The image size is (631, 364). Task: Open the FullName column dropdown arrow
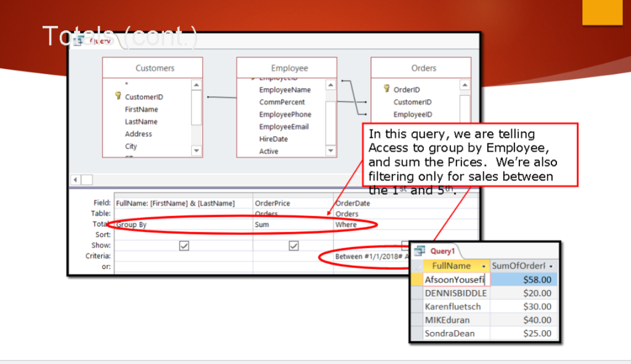pos(484,266)
